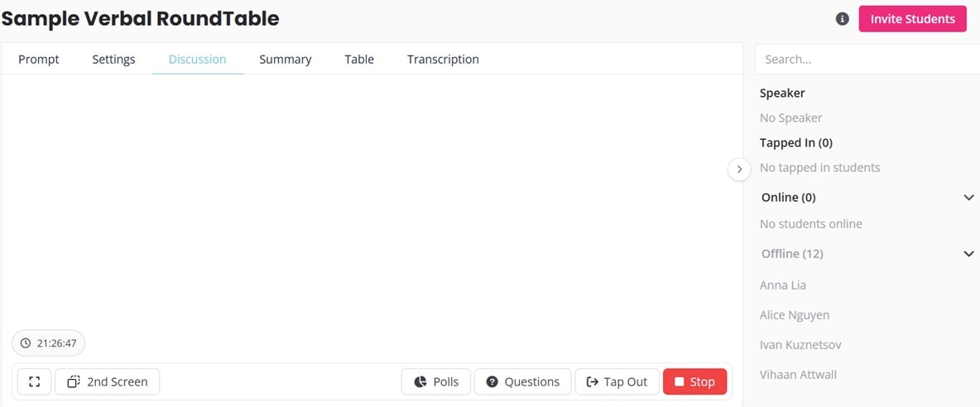
Task: Open the Questions panel
Action: [x=523, y=381]
